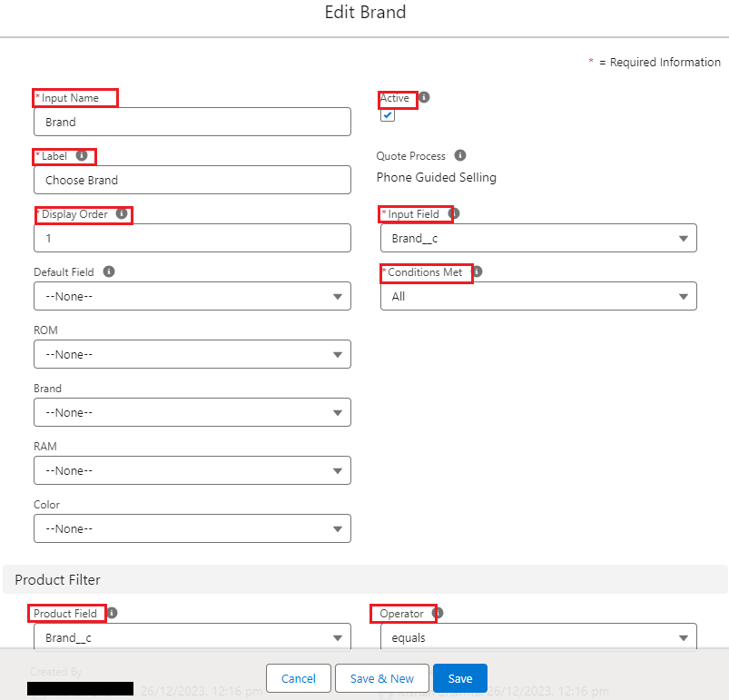Expand the Conditions Met dropdown
The height and width of the screenshot is (700, 729).
coord(538,296)
